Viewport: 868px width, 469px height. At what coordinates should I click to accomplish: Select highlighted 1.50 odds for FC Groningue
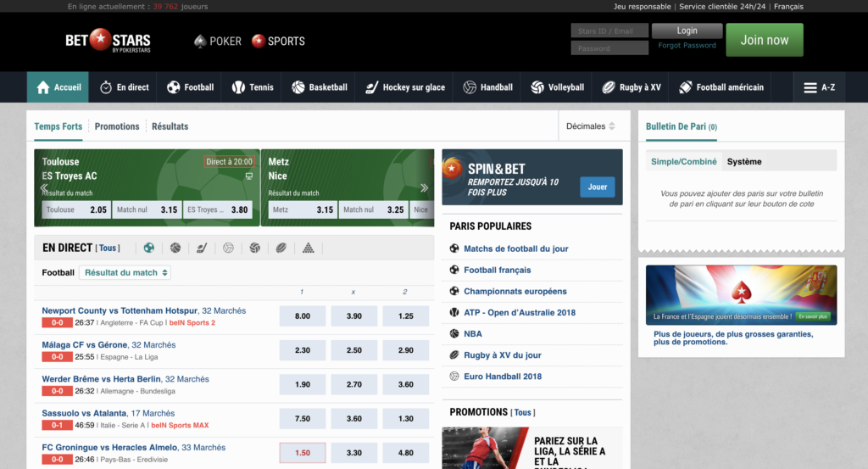(x=303, y=453)
